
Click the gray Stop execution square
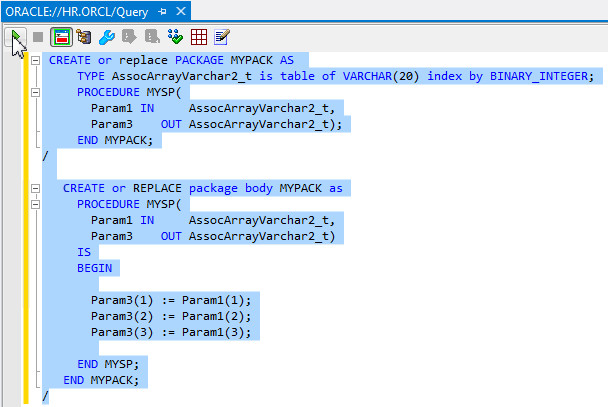point(38,37)
